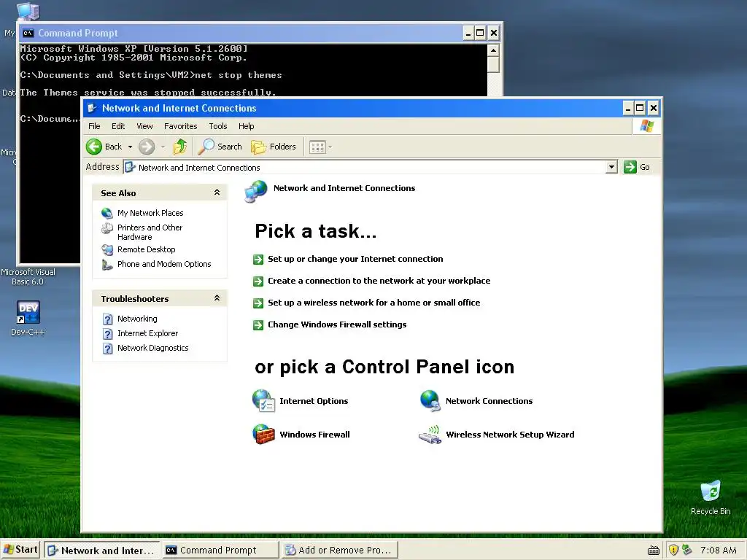This screenshot has height=560, width=747.
Task: Click the Address bar input field
Action: click(x=365, y=167)
